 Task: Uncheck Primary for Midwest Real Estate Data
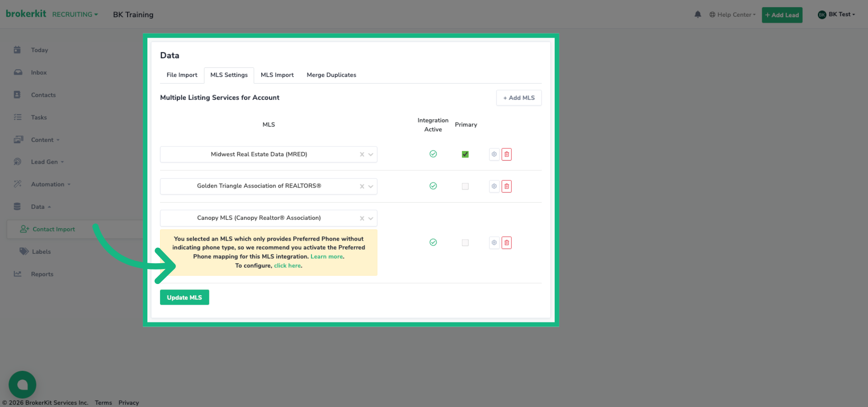pos(465,154)
